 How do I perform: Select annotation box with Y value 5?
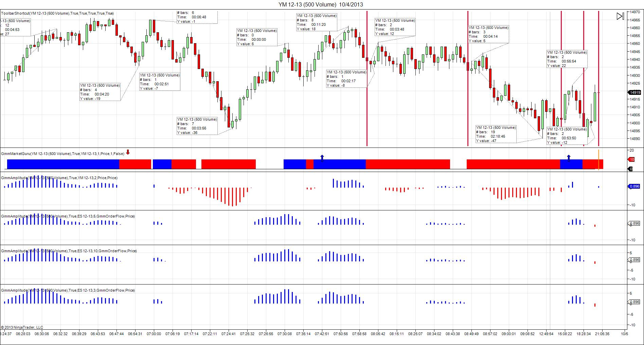(x=489, y=34)
